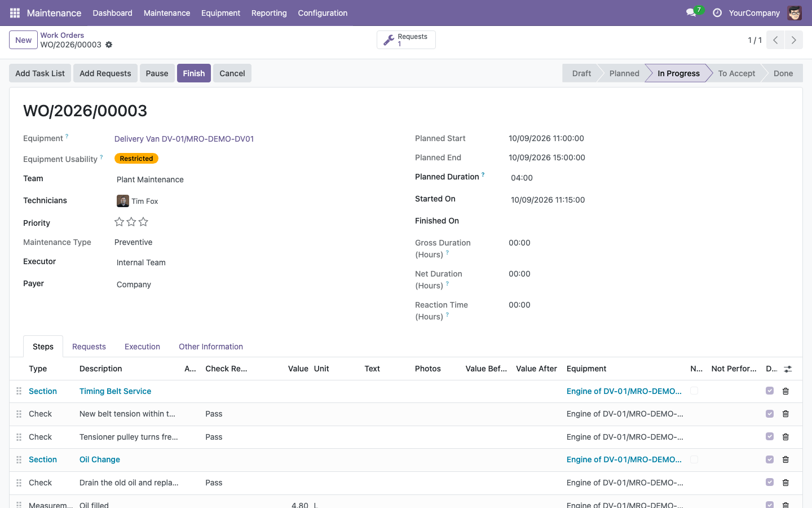Open the Delivery Van DV-01 equipment link
Screen dimensions: 812x508
click(x=184, y=139)
